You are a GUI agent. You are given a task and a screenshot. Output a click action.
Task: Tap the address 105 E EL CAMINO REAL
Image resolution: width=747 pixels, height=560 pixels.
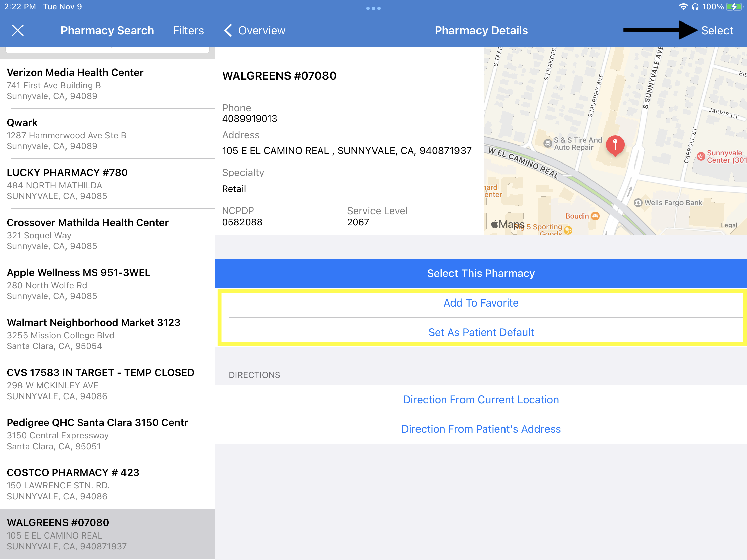347,150
